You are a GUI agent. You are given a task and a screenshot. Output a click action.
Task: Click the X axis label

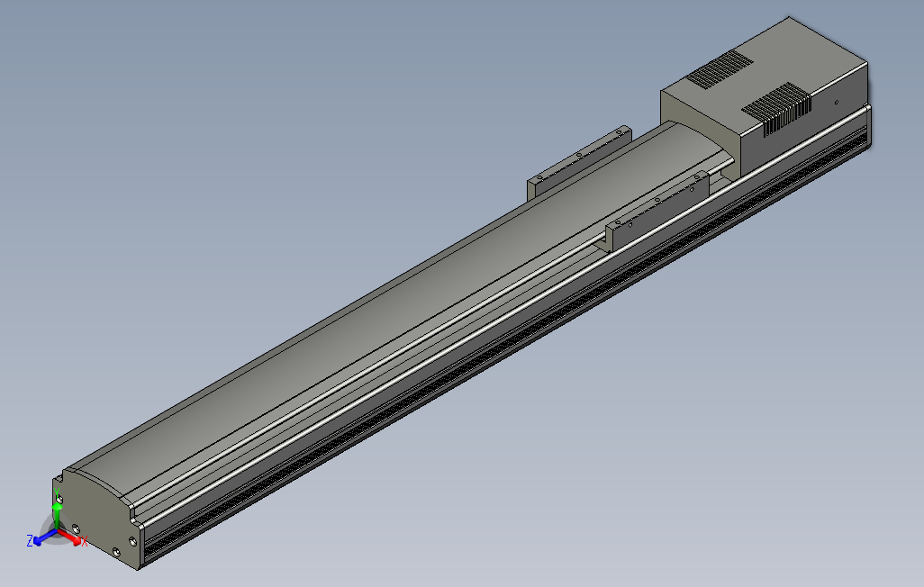coord(85,539)
